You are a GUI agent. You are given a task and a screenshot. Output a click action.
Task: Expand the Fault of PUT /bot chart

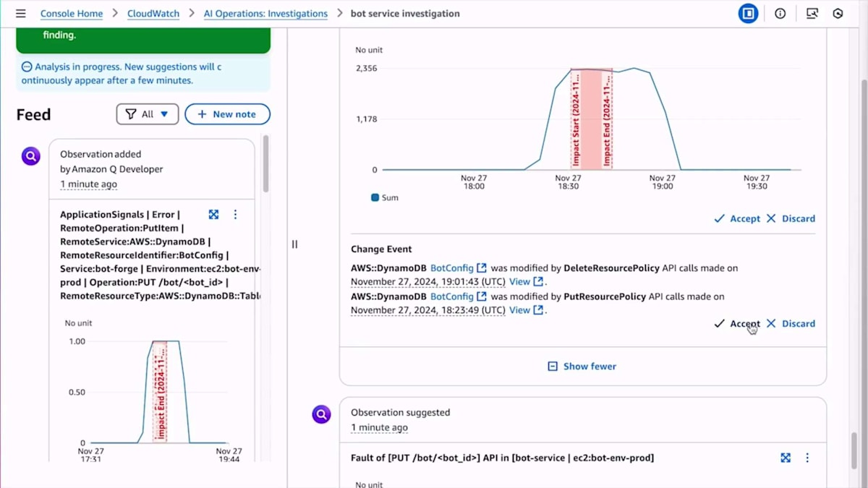786,458
